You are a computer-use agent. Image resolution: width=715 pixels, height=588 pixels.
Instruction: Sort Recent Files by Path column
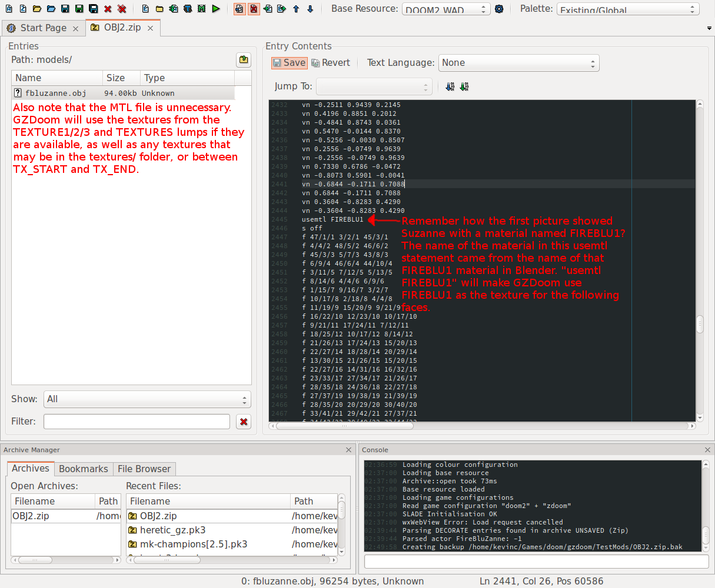pos(314,501)
